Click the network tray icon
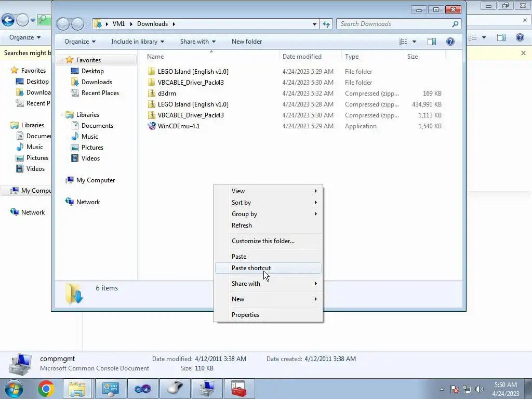The width and height of the screenshot is (532, 399). (x=467, y=389)
